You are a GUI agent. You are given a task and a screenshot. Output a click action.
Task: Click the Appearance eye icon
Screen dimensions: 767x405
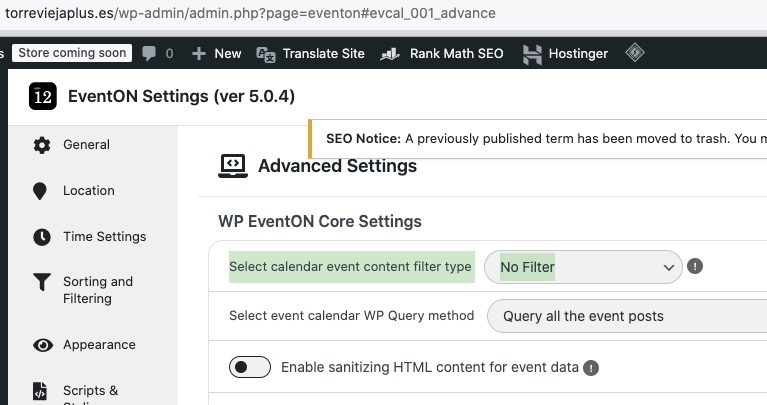point(42,345)
